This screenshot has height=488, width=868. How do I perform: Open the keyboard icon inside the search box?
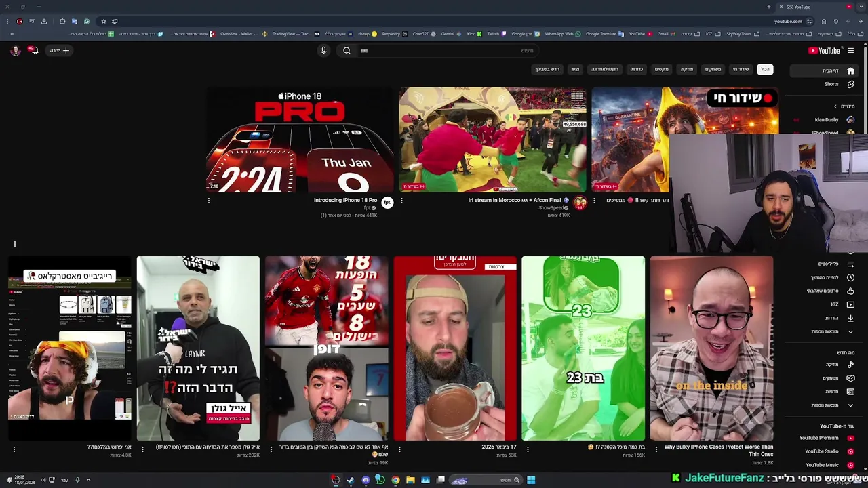point(364,50)
